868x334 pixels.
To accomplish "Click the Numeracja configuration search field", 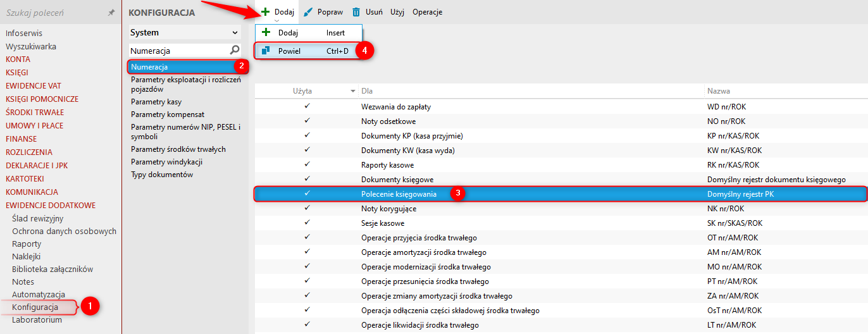I will (178, 50).
